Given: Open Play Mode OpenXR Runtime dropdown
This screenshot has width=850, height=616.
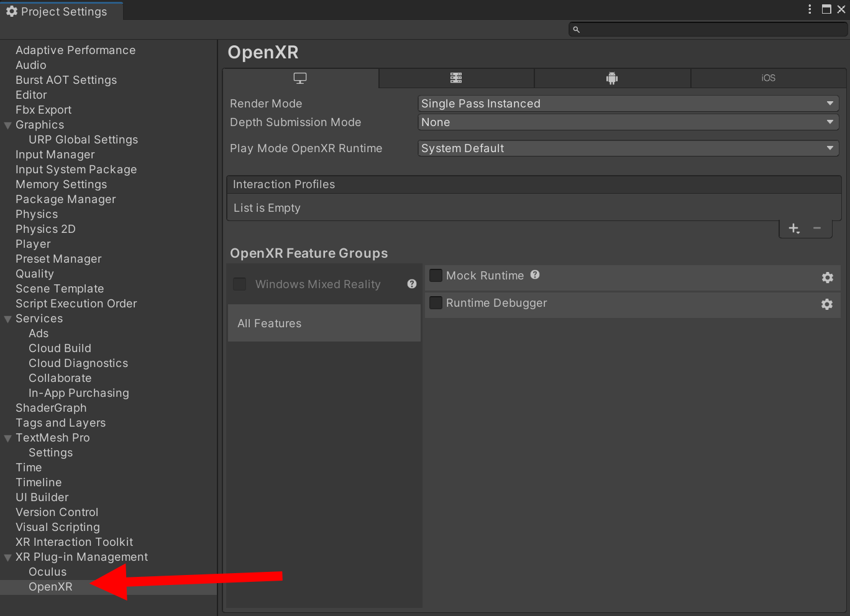Looking at the screenshot, I should point(628,148).
